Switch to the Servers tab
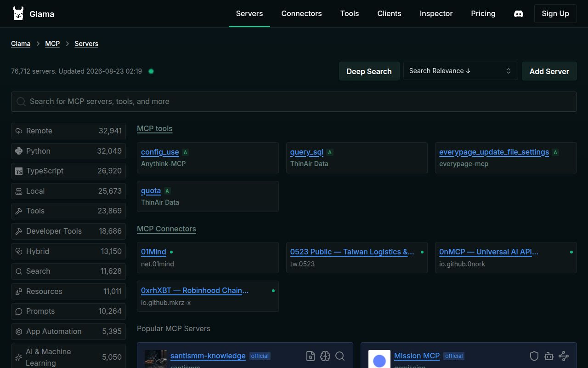The height and width of the screenshot is (368, 588). [x=249, y=14]
